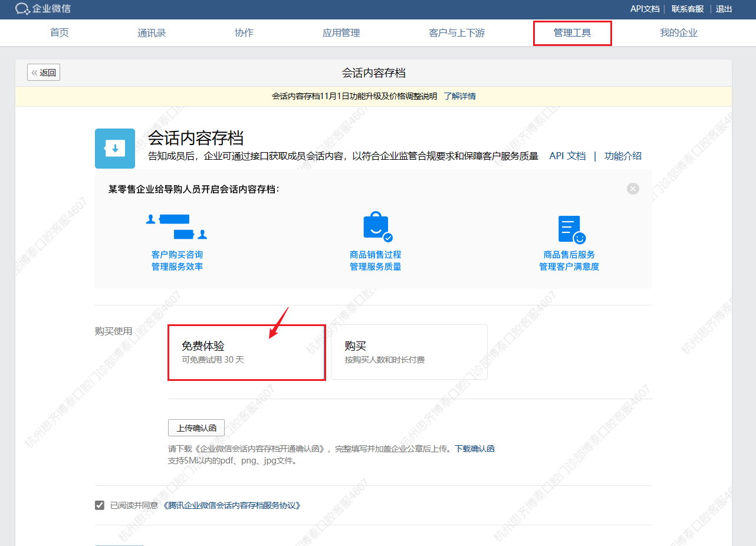Image resolution: width=756 pixels, height=546 pixels.
Task: Click the 客户购买咨询 管理服务效率 caption
Action: (x=177, y=261)
